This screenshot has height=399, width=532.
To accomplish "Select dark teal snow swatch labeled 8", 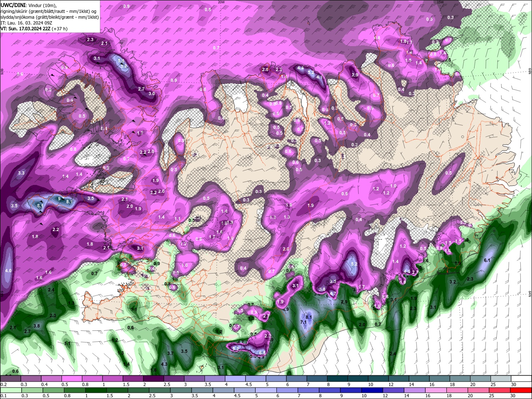I will pyautogui.click(x=337, y=379).
